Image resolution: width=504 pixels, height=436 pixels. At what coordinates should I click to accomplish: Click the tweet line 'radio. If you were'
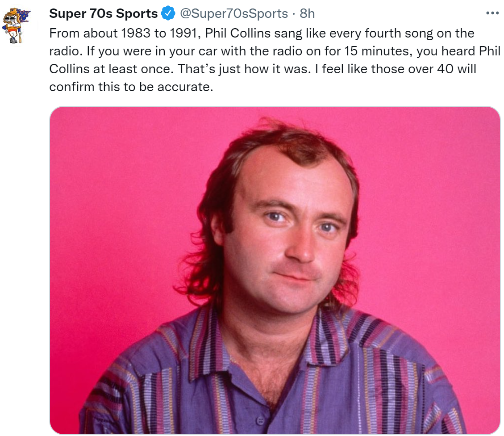[x=275, y=51]
